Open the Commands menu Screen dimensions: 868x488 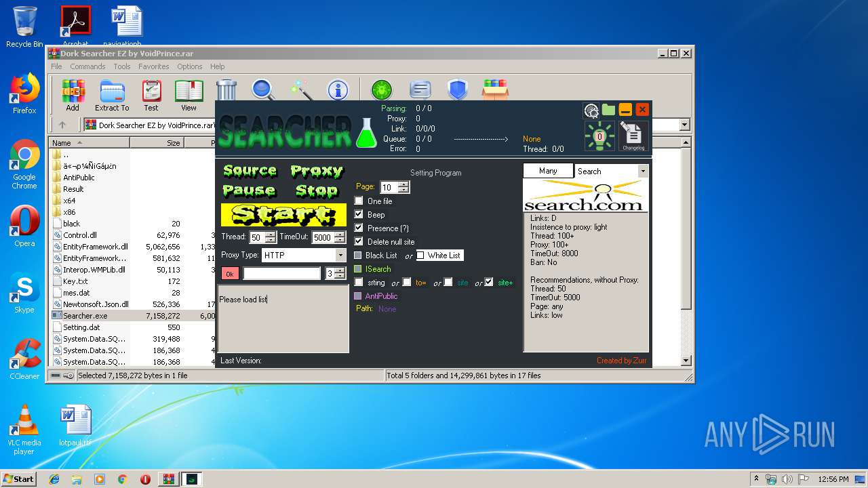87,66
